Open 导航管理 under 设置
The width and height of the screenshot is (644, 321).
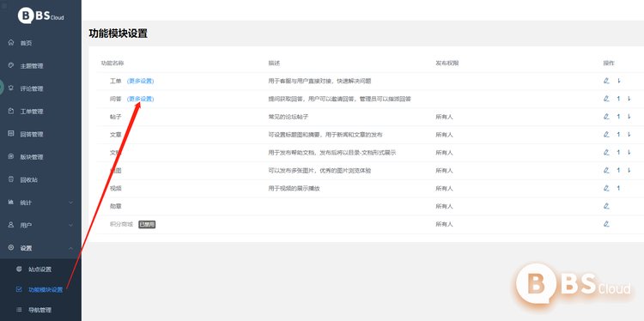tap(40, 310)
